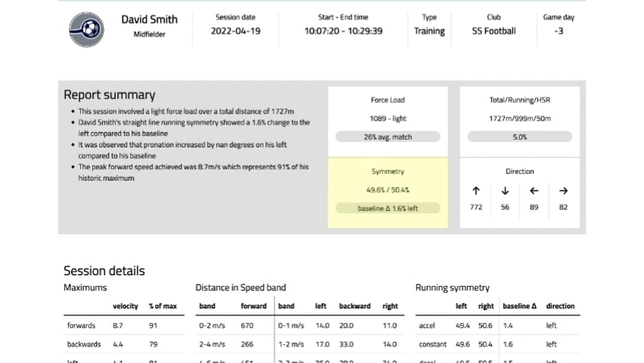This screenshot has width=644, height=363.
Task: Click the right direction arrow icon
Action: 563,191
